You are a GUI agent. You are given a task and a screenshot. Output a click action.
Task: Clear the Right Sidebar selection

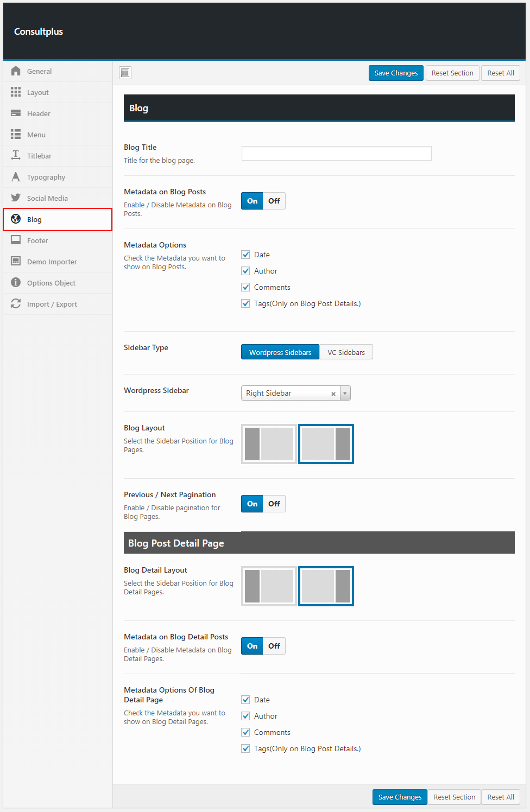pos(333,394)
